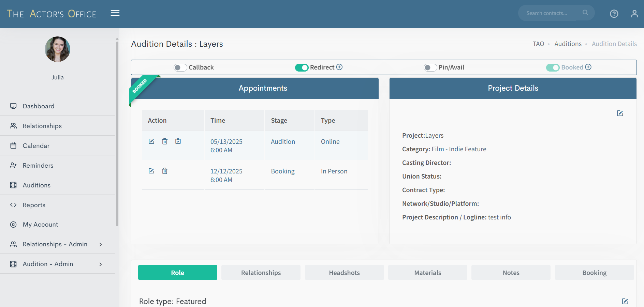644x307 pixels.
Task: Open the hamburger menu in header
Action: coord(115,13)
